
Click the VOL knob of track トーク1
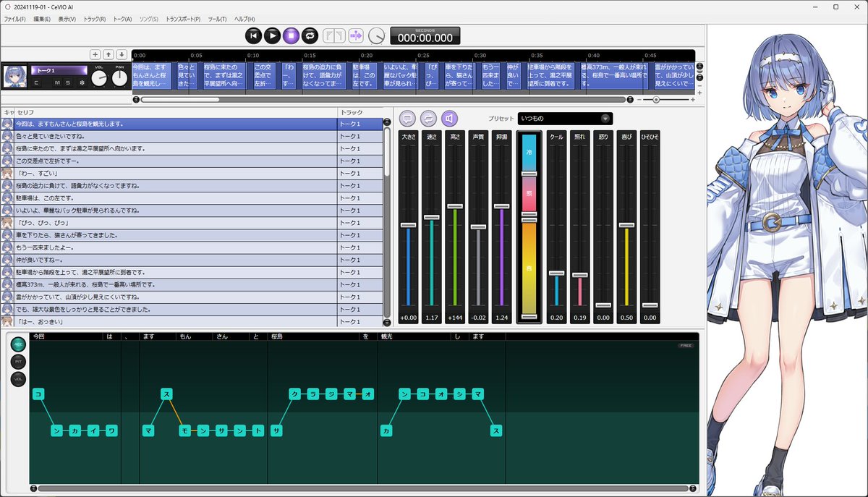tap(100, 79)
